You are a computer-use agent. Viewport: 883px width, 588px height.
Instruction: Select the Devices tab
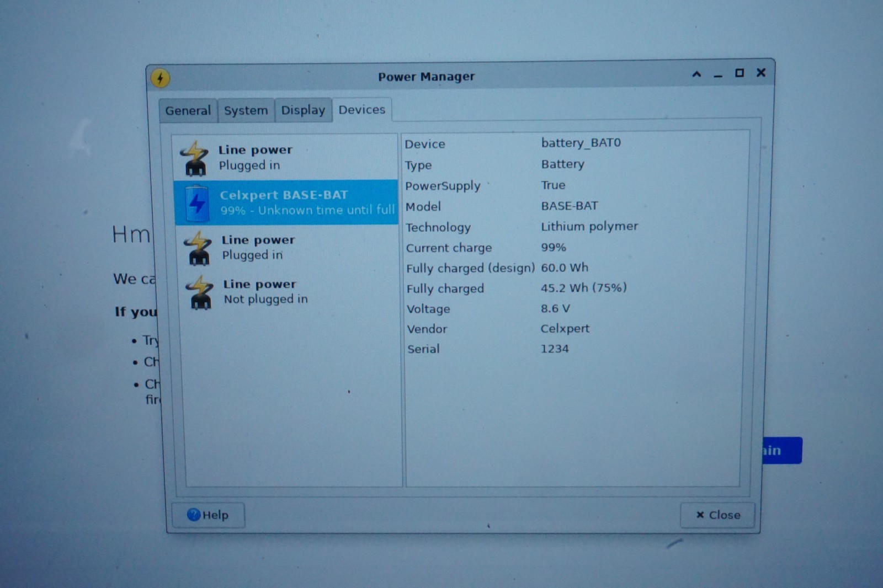[361, 109]
